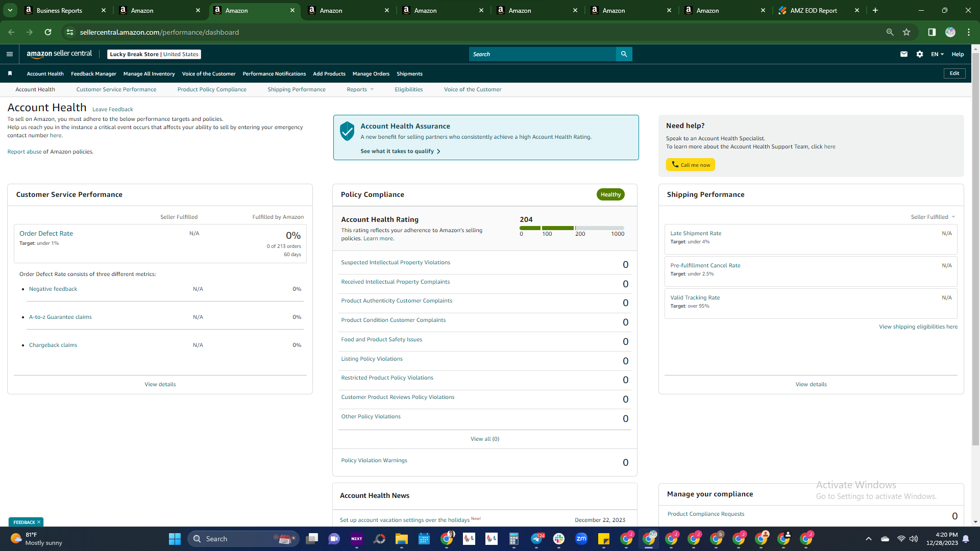The image size is (980, 551).
Task: Open the Chrome profile avatar
Action: (x=950, y=32)
